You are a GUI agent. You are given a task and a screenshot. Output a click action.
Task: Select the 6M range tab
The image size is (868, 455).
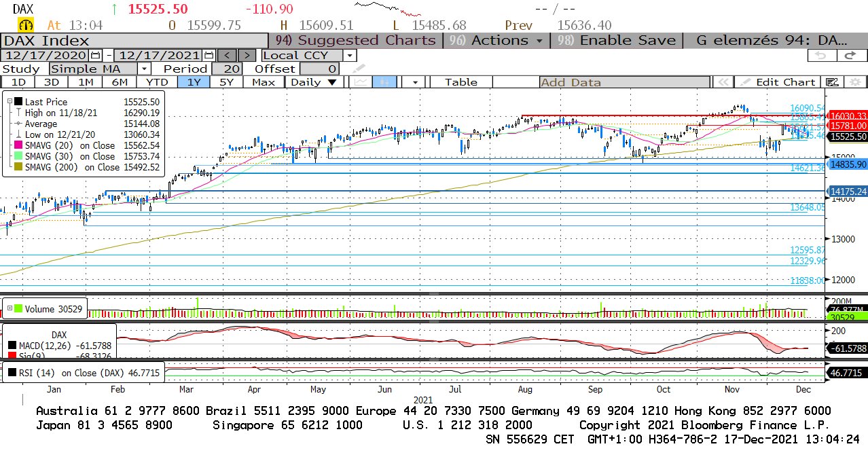tap(120, 82)
